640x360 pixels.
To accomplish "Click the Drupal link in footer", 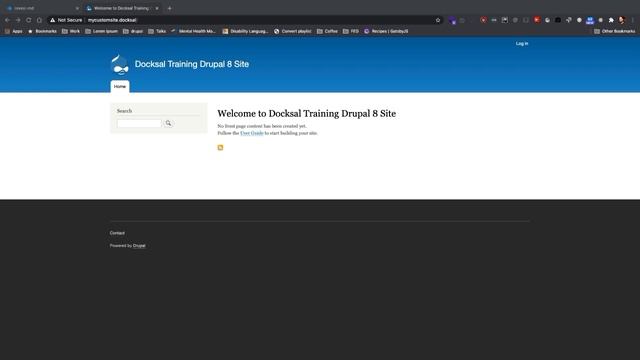I will pyautogui.click(x=139, y=246).
